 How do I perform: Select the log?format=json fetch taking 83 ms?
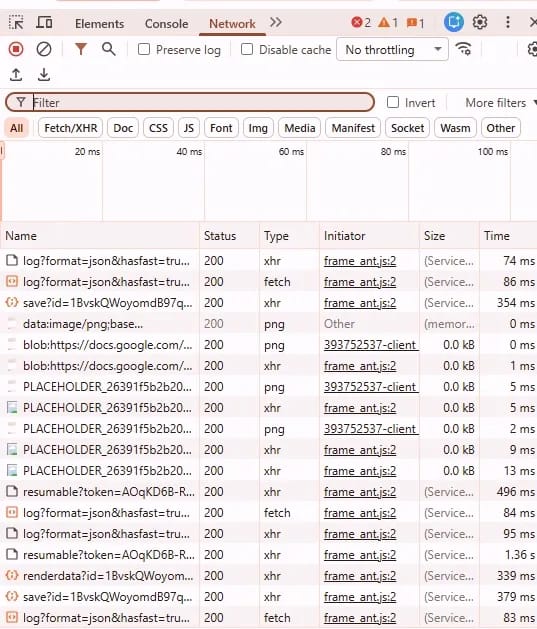point(268,618)
